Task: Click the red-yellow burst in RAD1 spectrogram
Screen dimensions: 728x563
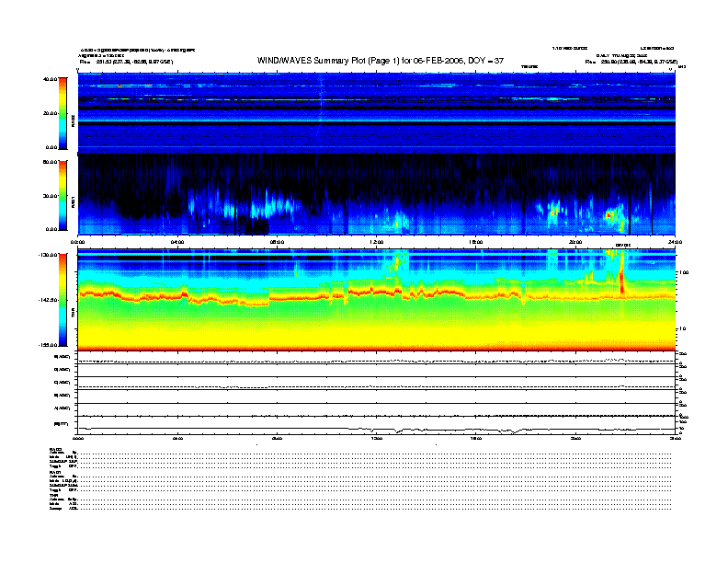Action: coord(610,215)
